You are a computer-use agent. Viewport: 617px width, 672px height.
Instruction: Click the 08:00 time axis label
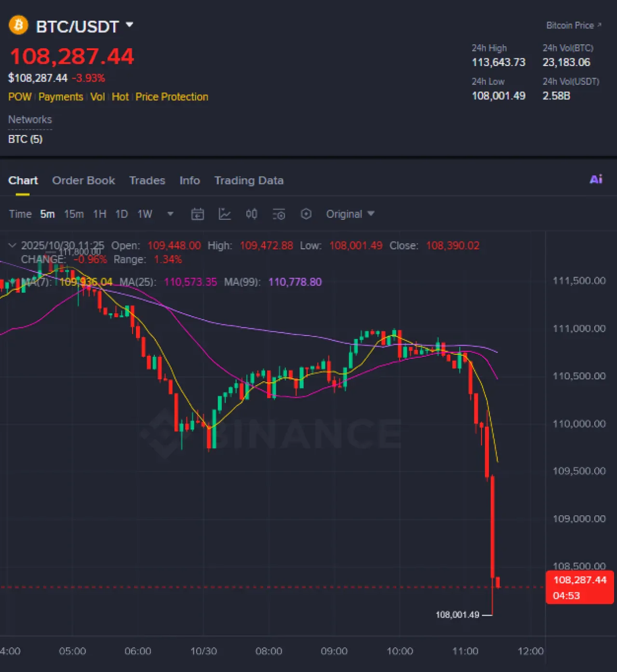(x=268, y=651)
